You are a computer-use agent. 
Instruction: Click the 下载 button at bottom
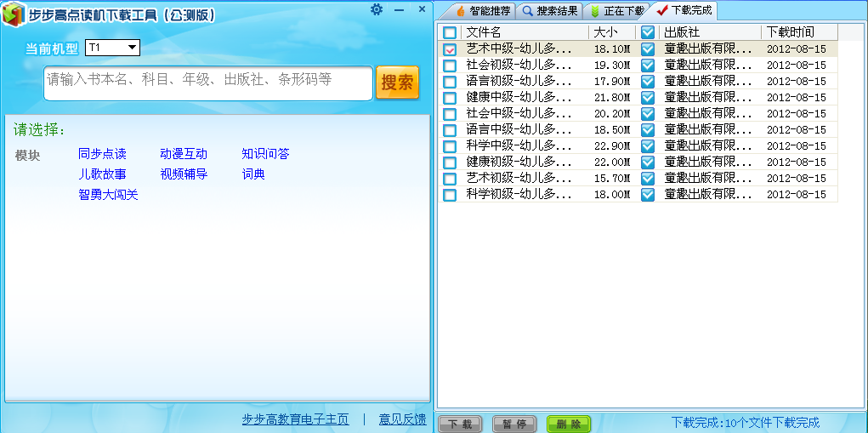click(x=460, y=424)
